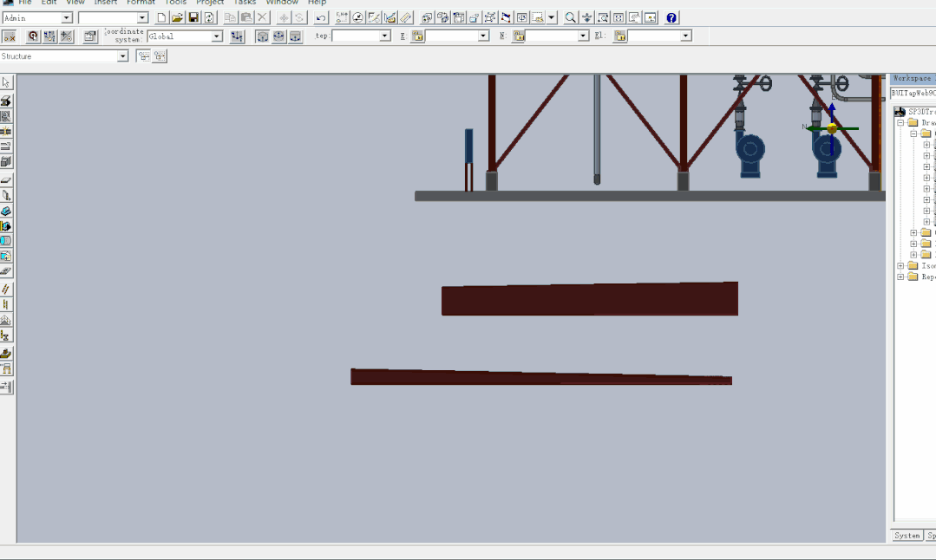
Task: Click the Copy toolbar icon
Action: (x=230, y=18)
